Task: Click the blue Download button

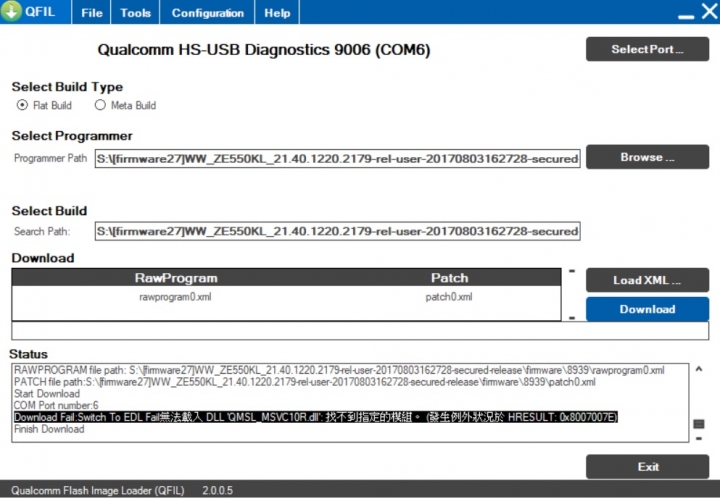Action: click(x=647, y=309)
